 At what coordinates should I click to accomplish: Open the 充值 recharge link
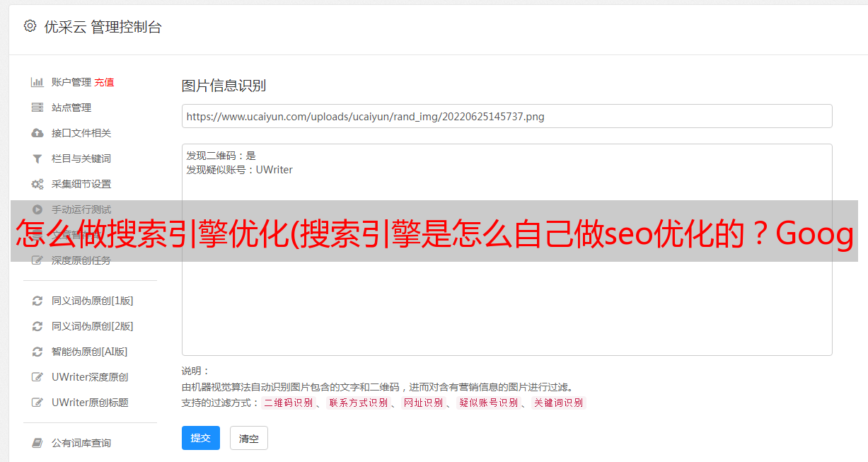[x=104, y=82]
